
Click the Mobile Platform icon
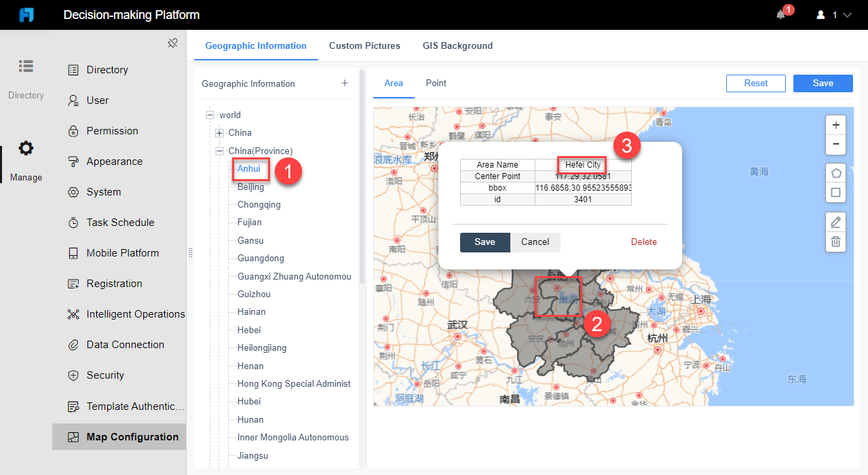pos(73,253)
